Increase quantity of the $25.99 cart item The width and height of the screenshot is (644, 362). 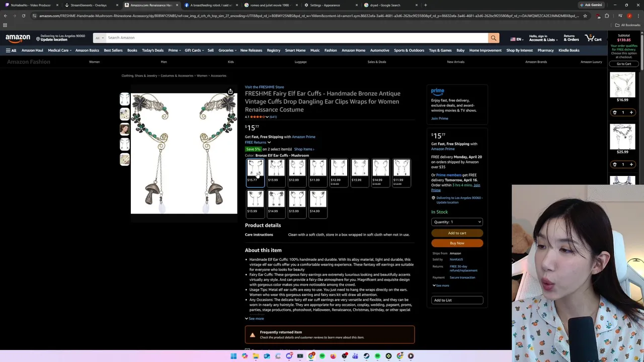[x=631, y=164]
